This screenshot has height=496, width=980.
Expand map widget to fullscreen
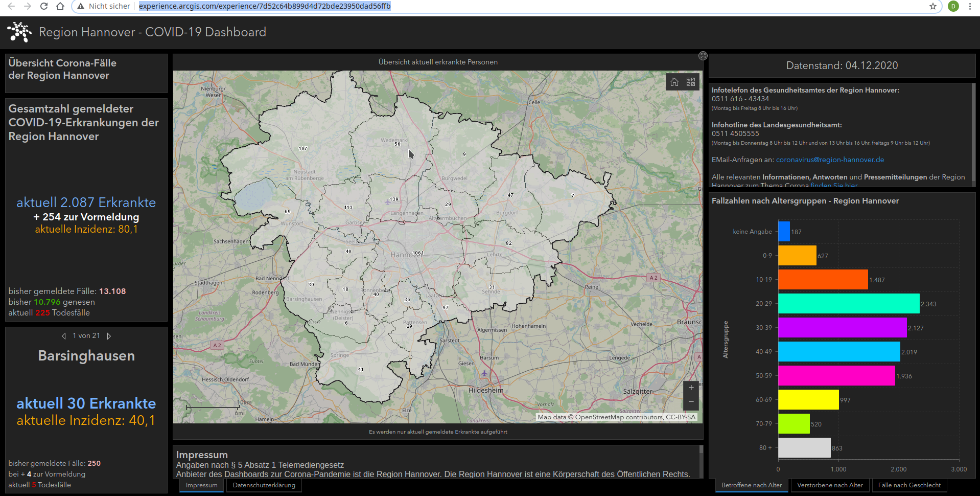703,56
